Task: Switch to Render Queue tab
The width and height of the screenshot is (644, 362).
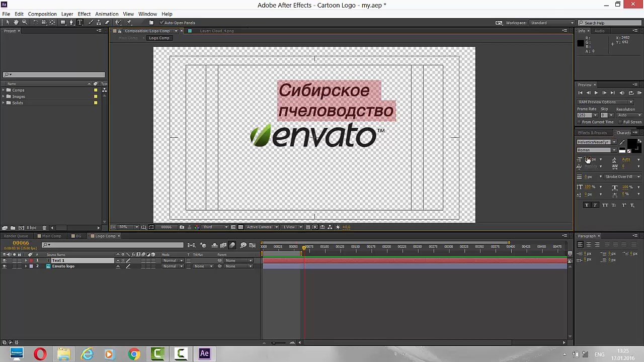Action: (x=16, y=236)
